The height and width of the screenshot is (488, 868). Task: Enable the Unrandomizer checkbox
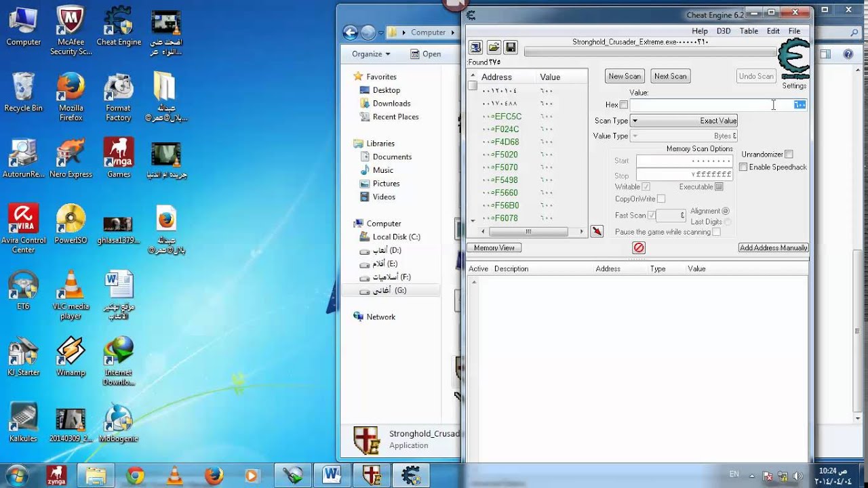click(789, 155)
